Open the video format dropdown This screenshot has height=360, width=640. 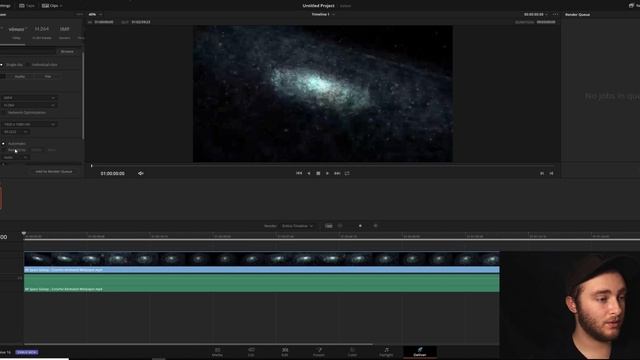point(29,98)
